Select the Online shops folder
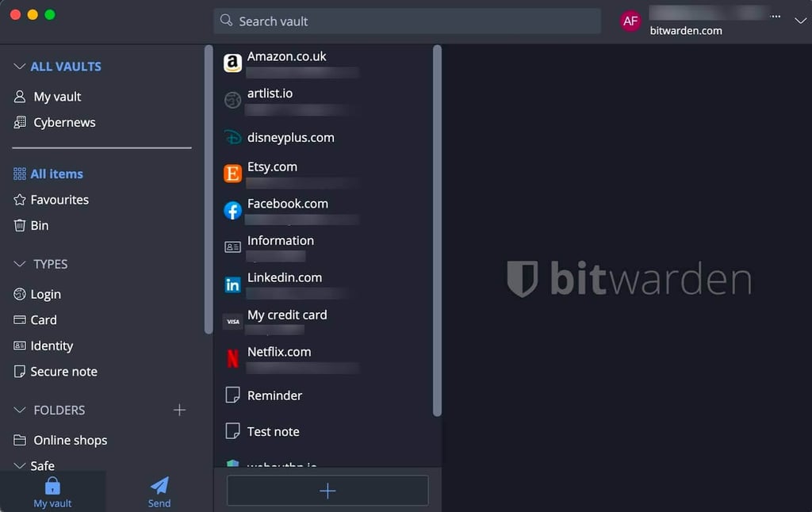The width and height of the screenshot is (812, 512). coord(70,440)
